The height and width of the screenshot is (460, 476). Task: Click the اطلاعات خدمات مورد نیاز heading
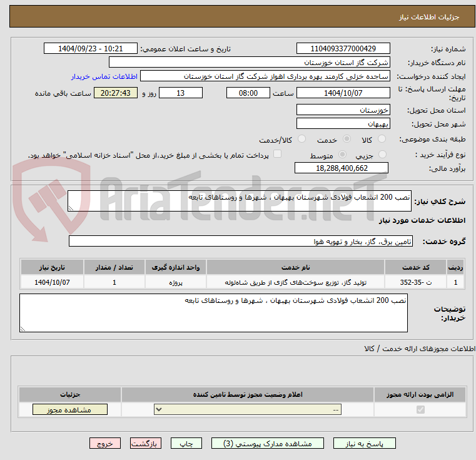(x=422, y=220)
